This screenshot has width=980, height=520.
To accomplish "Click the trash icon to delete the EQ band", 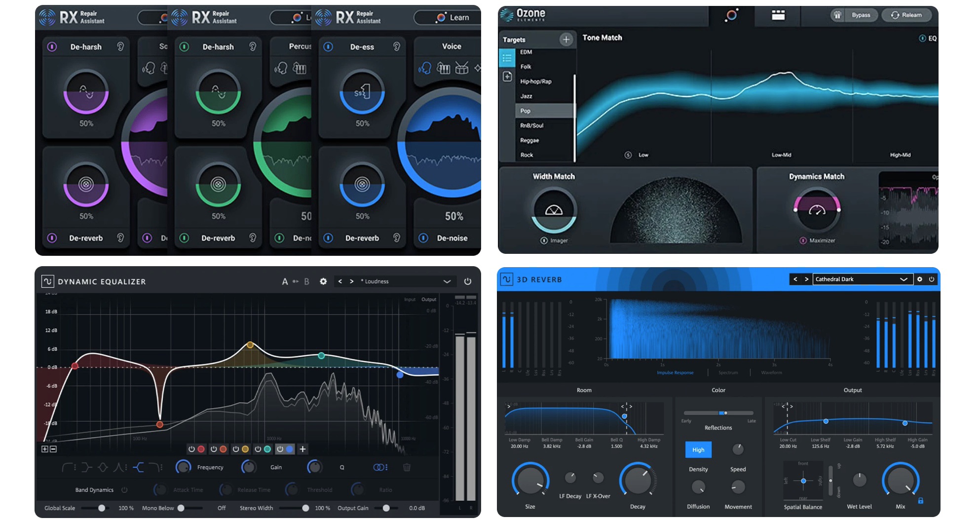I will [407, 467].
